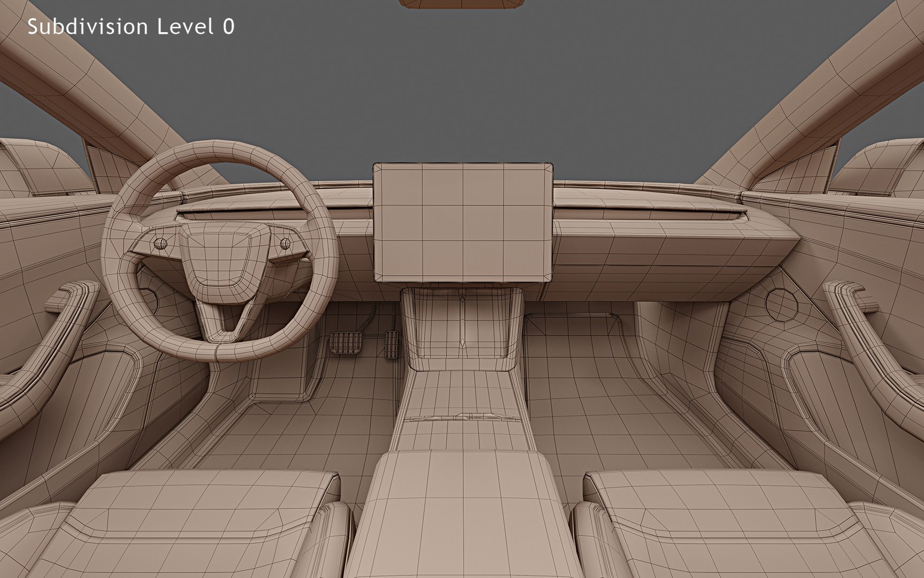Select the wide brake pedal

pos(345,342)
